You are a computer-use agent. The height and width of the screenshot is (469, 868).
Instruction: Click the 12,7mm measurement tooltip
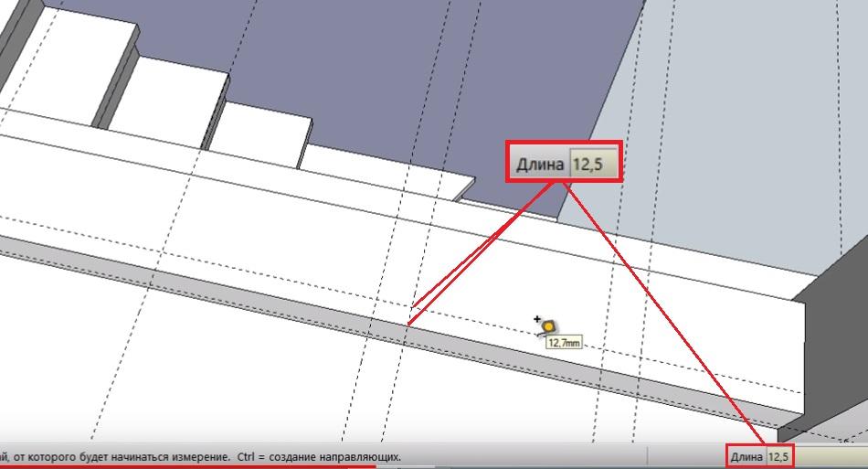pyautogui.click(x=563, y=344)
